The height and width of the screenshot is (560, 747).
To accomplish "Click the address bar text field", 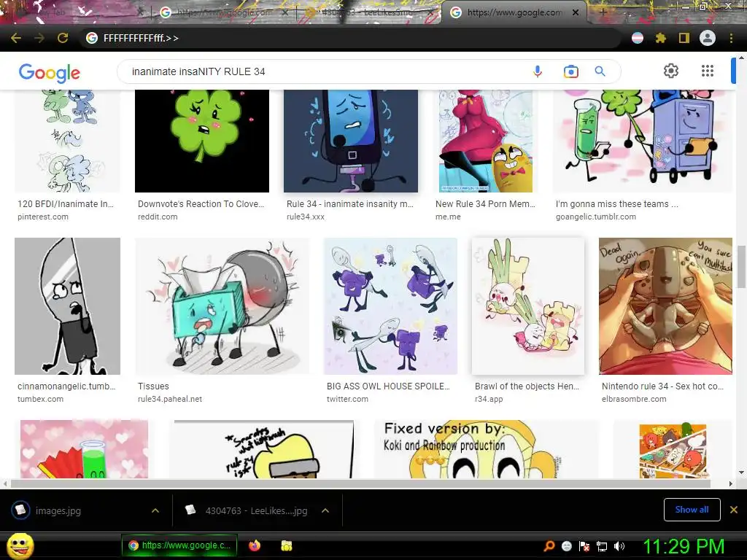I will pyautogui.click(x=352, y=38).
